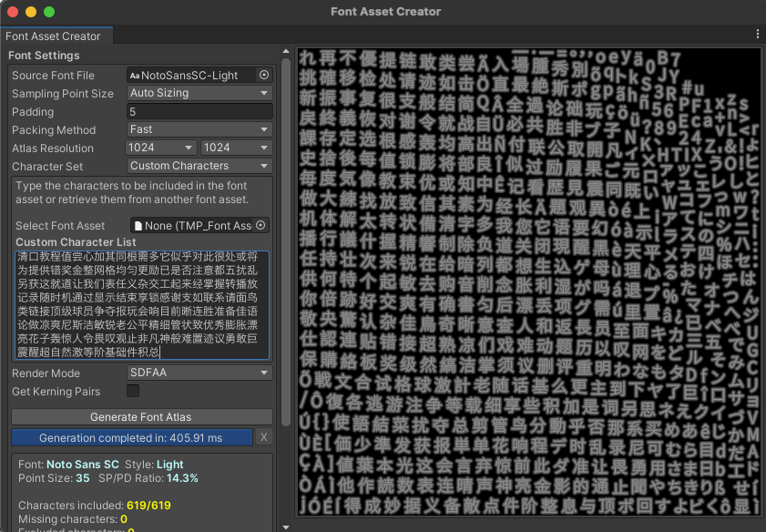Click the Atlas Resolution label
766x532 pixels.
tap(53, 148)
